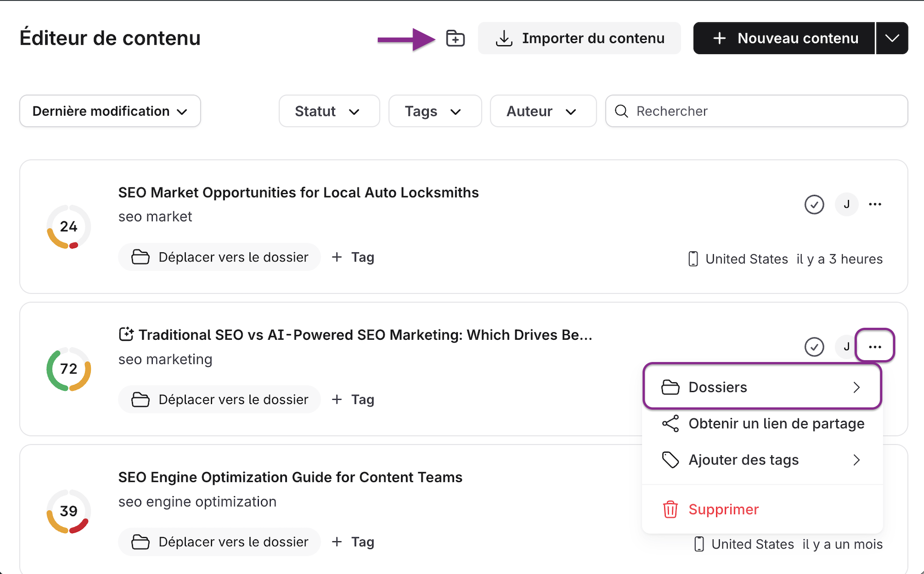Click the search magnifier icon
The height and width of the screenshot is (574, 924).
pyautogui.click(x=621, y=111)
